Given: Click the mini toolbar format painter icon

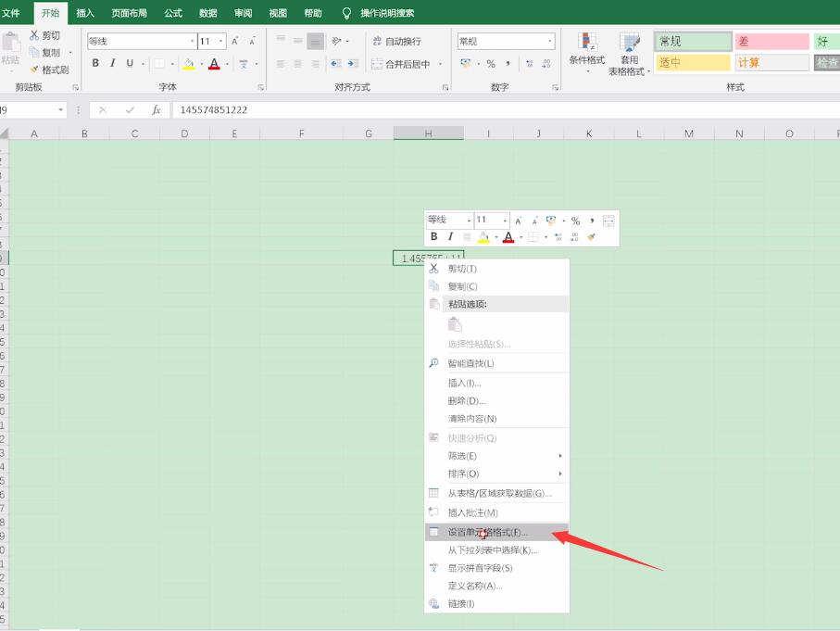Looking at the screenshot, I should (592, 236).
